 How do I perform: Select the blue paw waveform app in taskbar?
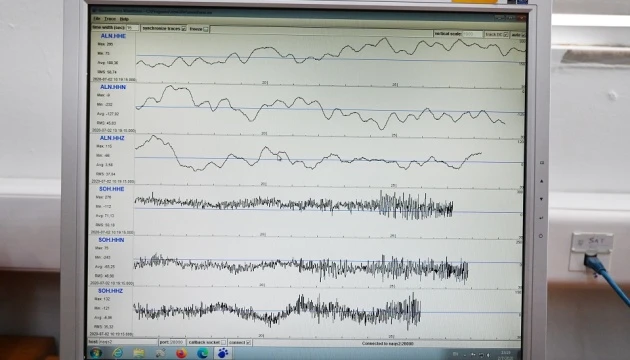(223, 353)
